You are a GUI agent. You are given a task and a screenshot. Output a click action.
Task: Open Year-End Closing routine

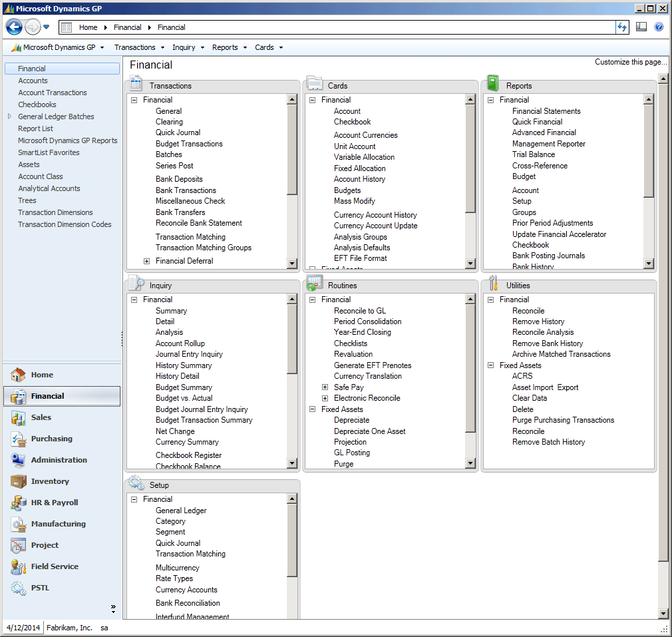click(x=363, y=332)
